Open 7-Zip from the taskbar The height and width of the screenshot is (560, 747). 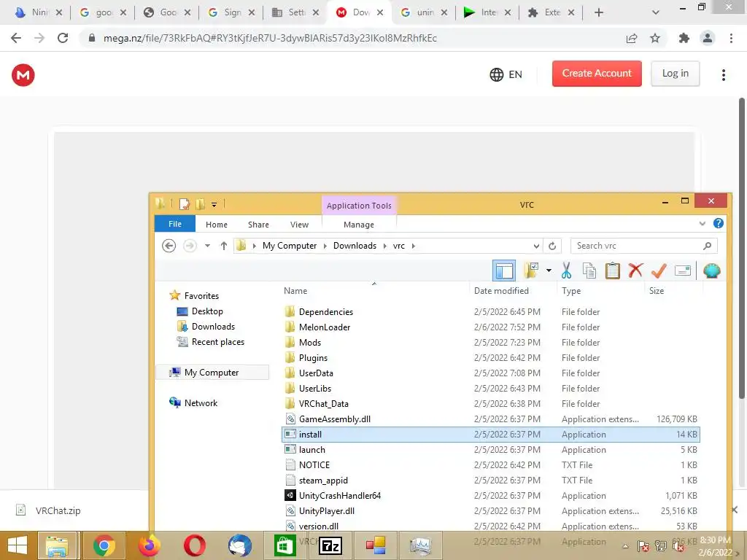[x=330, y=545]
